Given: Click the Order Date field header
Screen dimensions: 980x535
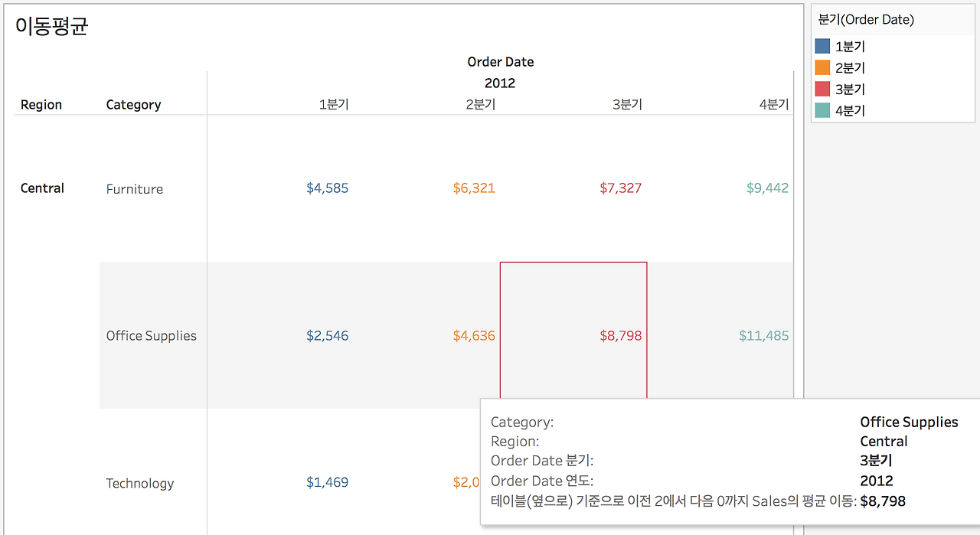Looking at the screenshot, I should [x=501, y=62].
